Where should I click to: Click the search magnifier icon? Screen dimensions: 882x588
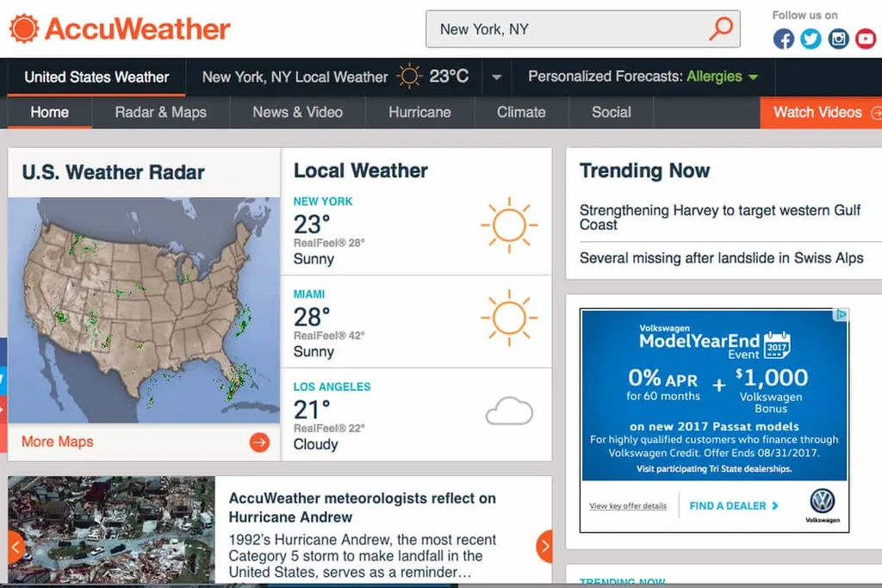[721, 28]
